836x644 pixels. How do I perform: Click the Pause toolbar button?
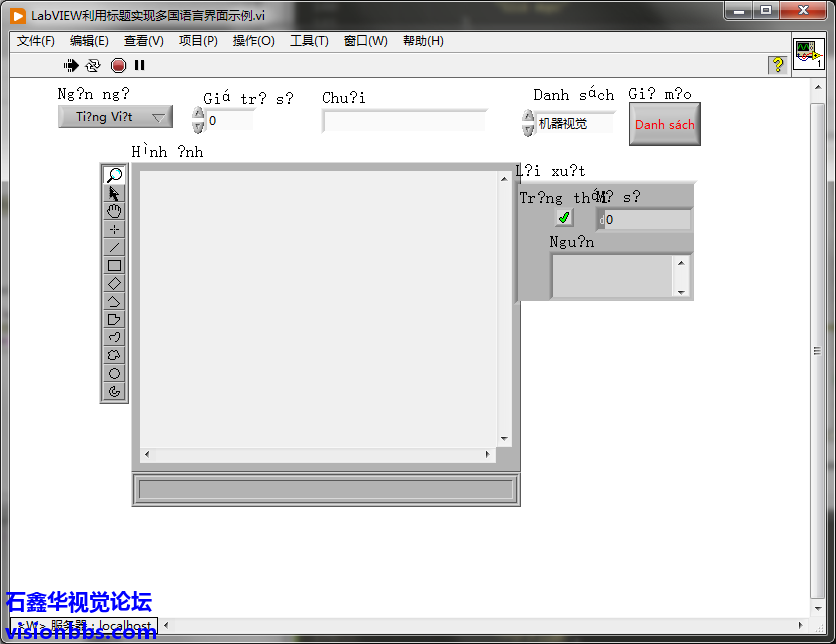coord(140,65)
